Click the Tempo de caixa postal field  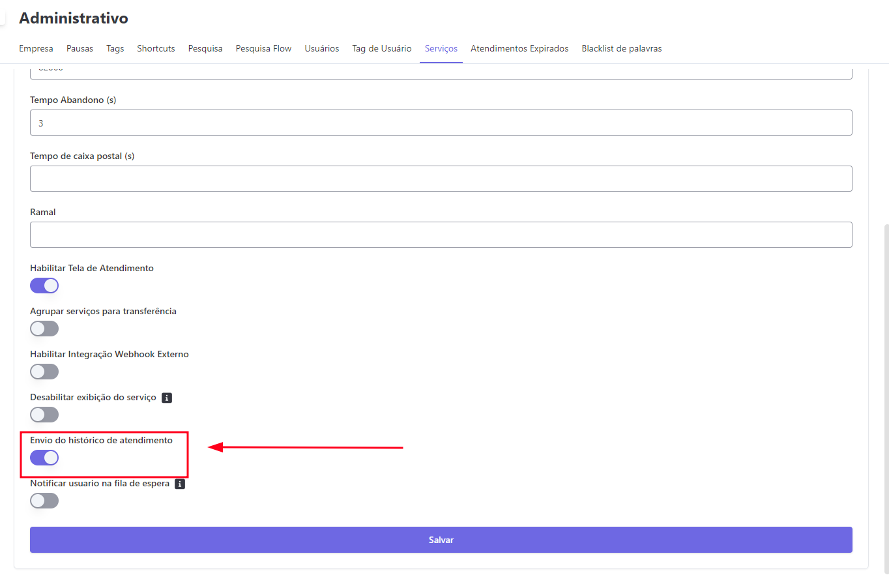point(441,179)
